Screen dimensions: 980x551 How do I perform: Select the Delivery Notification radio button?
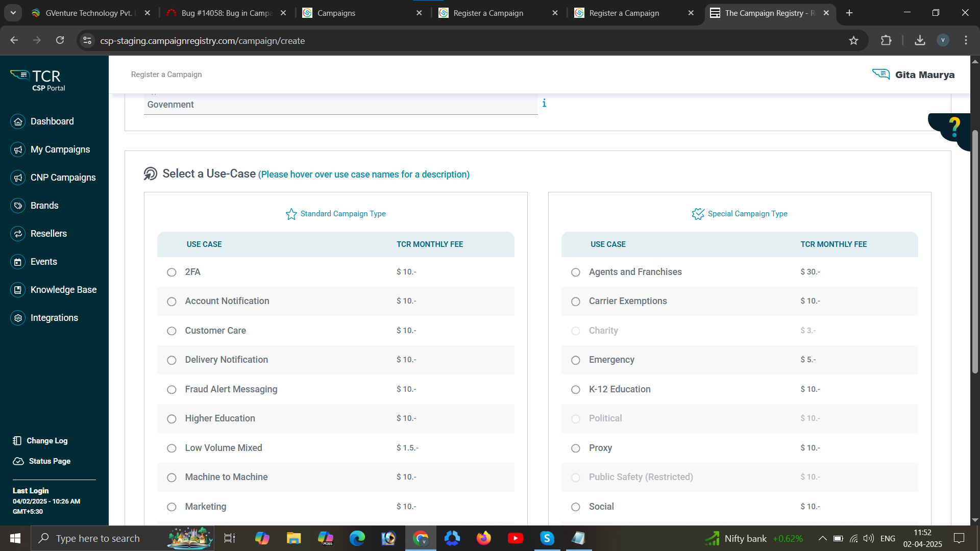pos(171,360)
